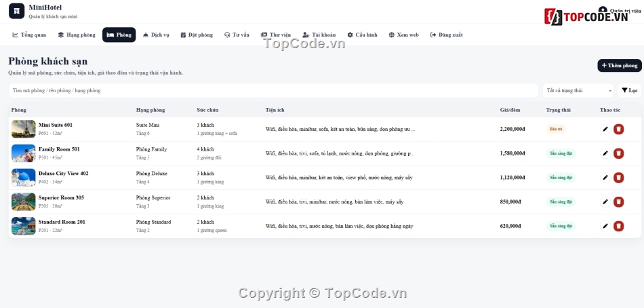Open the Tư vấn tab
This screenshot has width=644, height=308.
[237, 35]
